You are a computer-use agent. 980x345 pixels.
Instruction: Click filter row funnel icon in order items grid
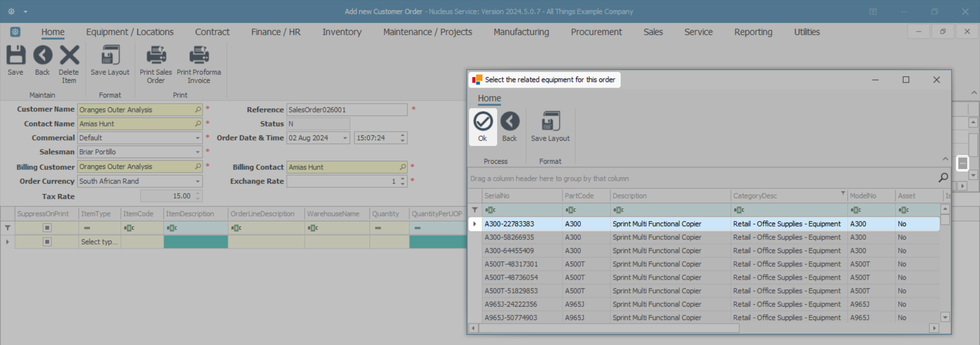coord(8,228)
